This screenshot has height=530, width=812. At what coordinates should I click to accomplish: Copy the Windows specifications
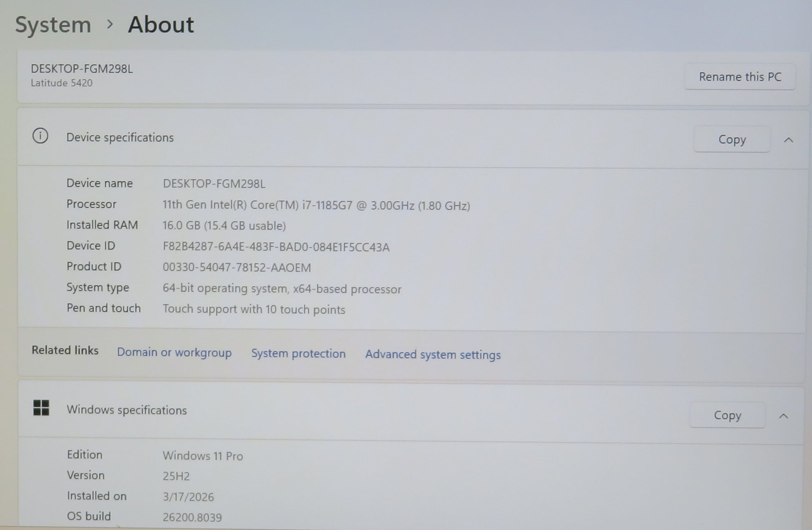pos(727,415)
